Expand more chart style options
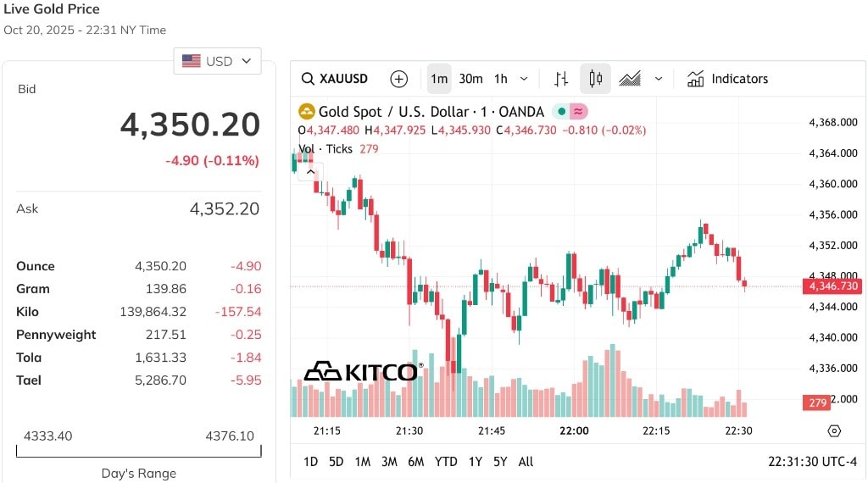Image resolution: width=868 pixels, height=483 pixels. pyautogui.click(x=658, y=79)
